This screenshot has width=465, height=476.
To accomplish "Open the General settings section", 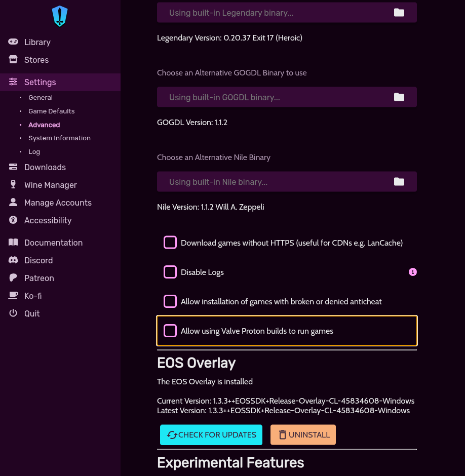I will click(41, 98).
